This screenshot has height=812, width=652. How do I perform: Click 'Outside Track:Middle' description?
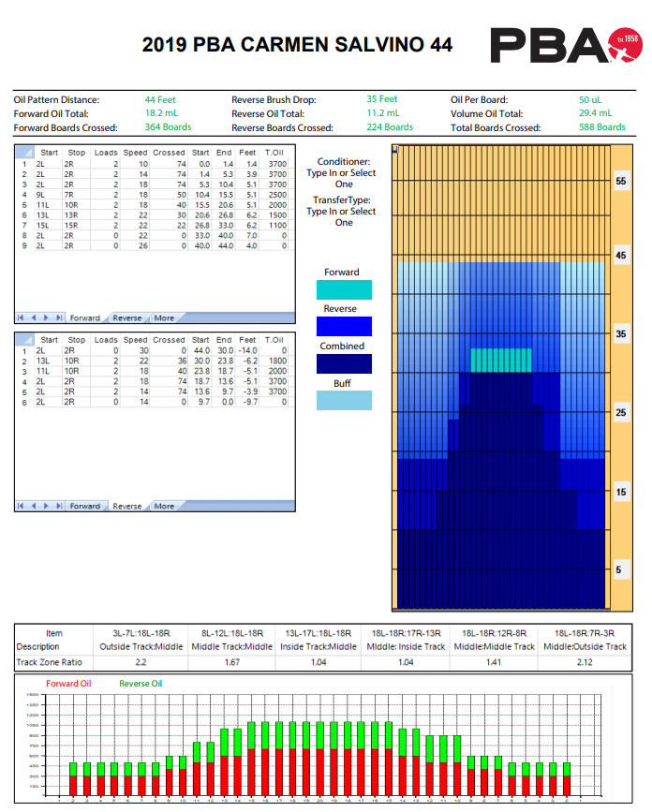[x=141, y=647]
